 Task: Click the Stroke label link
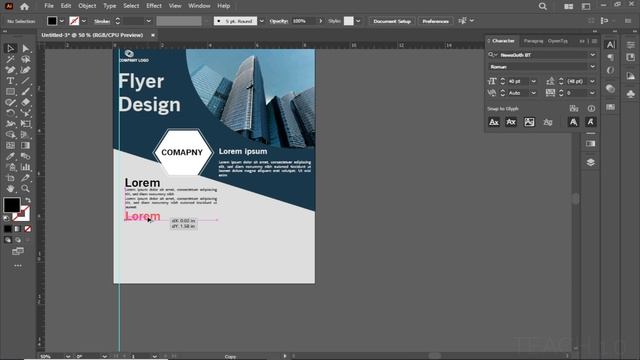pyautogui.click(x=102, y=21)
